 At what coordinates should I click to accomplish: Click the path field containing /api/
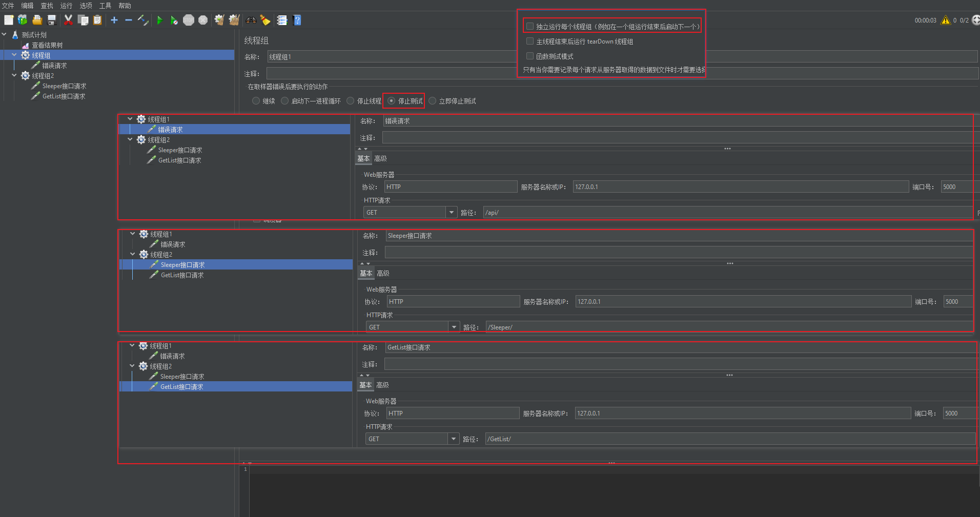(x=728, y=212)
